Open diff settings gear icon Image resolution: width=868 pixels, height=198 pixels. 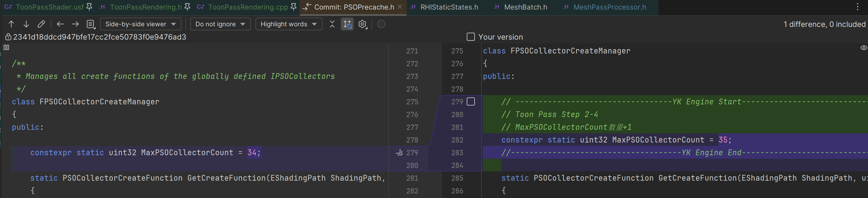click(x=362, y=24)
